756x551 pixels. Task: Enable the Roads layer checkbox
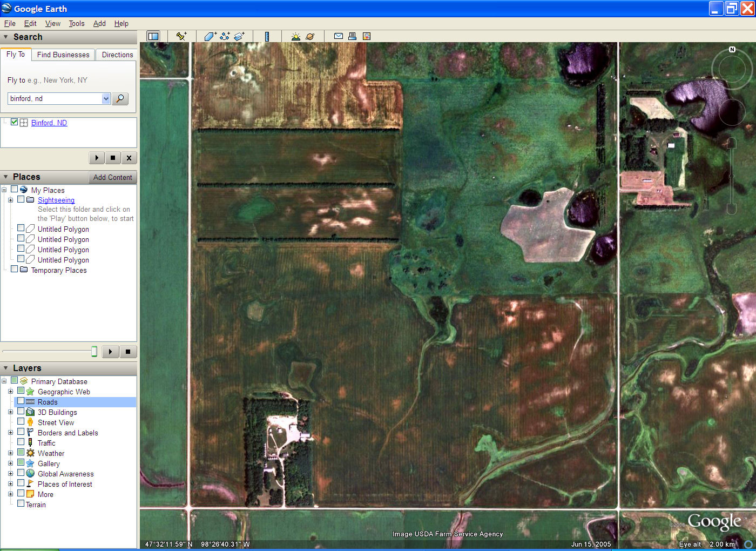click(x=21, y=401)
